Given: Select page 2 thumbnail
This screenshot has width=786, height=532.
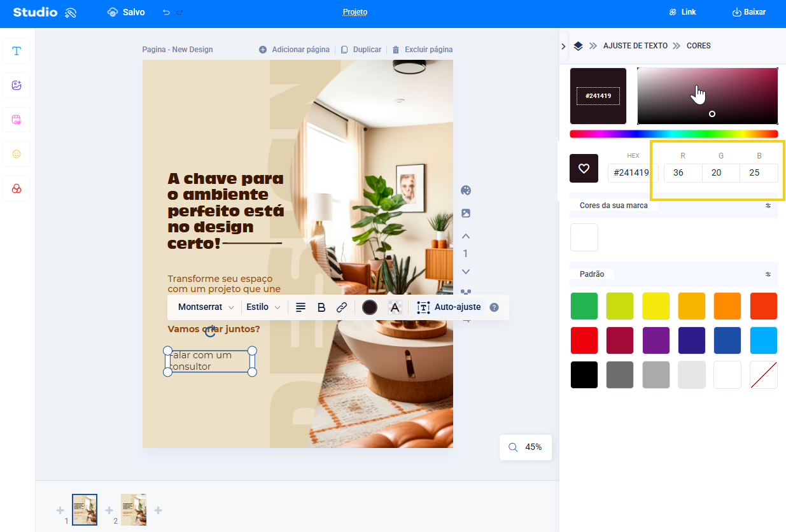Looking at the screenshot, I should [x=134, y=510].
